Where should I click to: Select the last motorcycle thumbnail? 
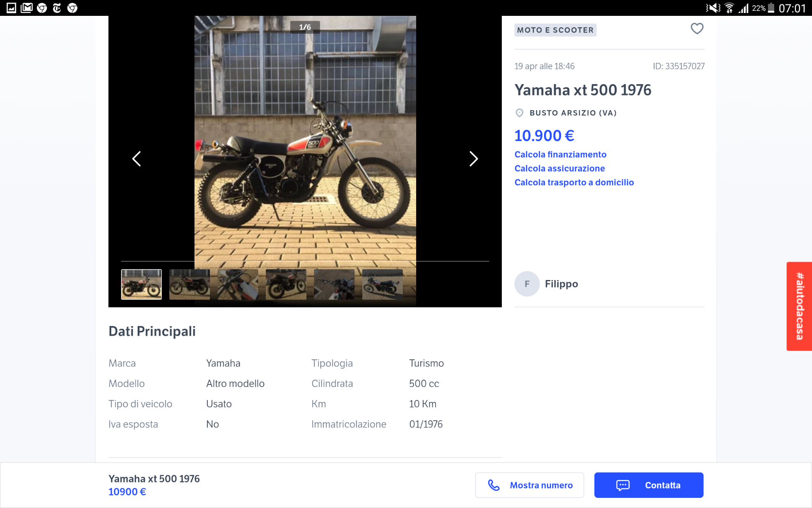click(x=382, y=284)
